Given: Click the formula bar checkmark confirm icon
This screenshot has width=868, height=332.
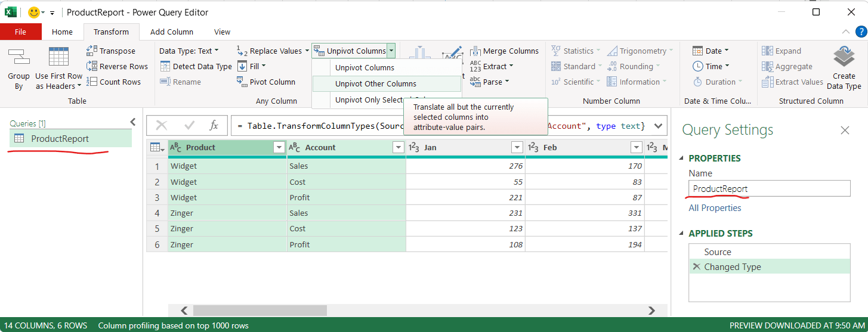Looking at the screenshot, I should point(190,126).
